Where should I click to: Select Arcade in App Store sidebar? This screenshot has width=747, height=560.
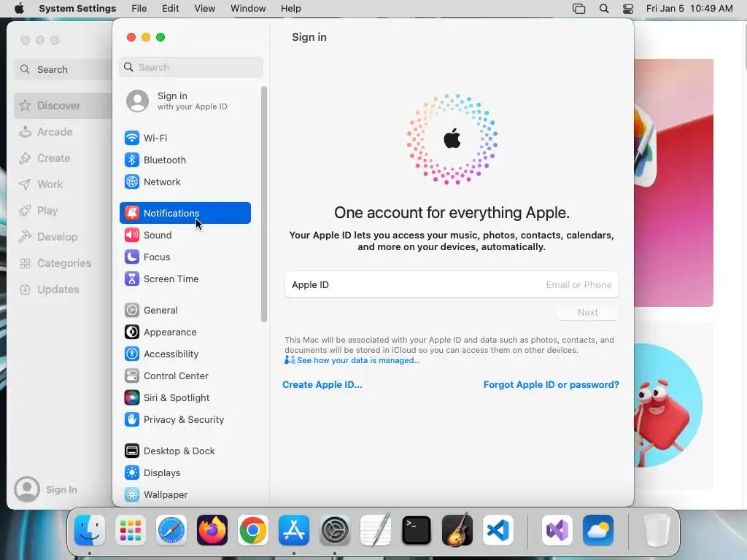coord(63,132)
